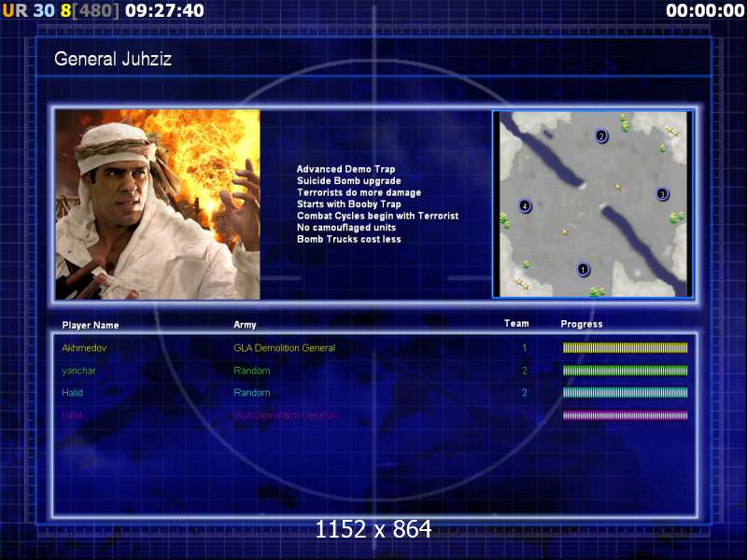Select the player name Akhmedov
The image size is (747, 560).
click(x=84, y=348)
